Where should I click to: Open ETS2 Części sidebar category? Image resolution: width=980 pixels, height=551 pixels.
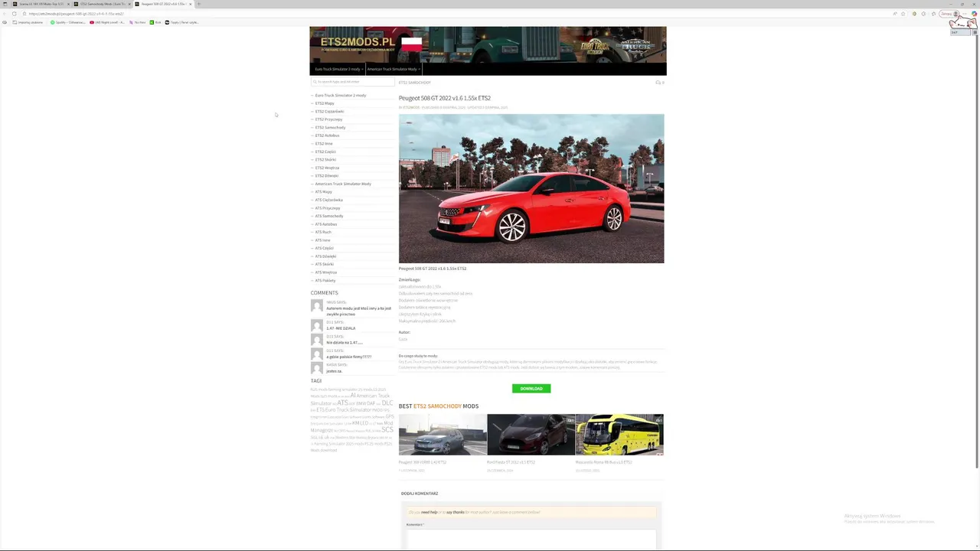325,152
